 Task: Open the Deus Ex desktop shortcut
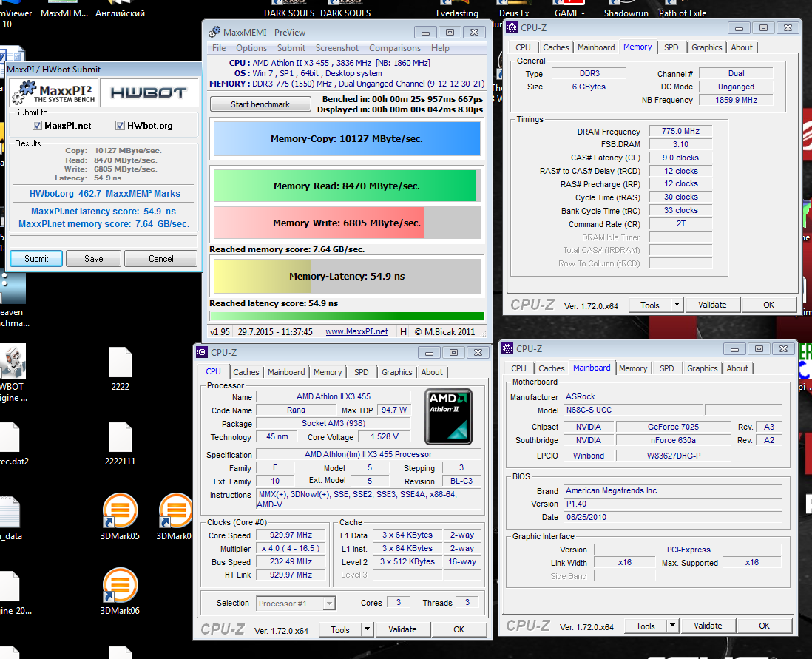[514, 9]
